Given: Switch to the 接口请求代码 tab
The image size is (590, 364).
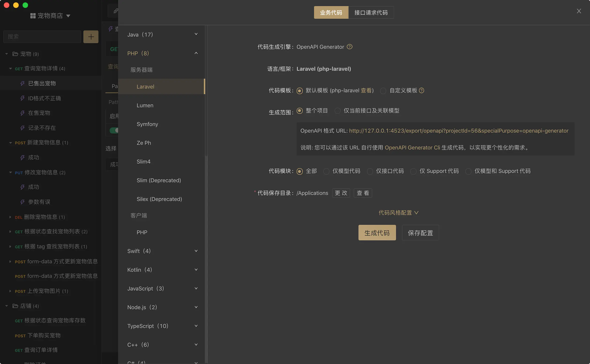Looking at the screenshot, I should [371, 12].
